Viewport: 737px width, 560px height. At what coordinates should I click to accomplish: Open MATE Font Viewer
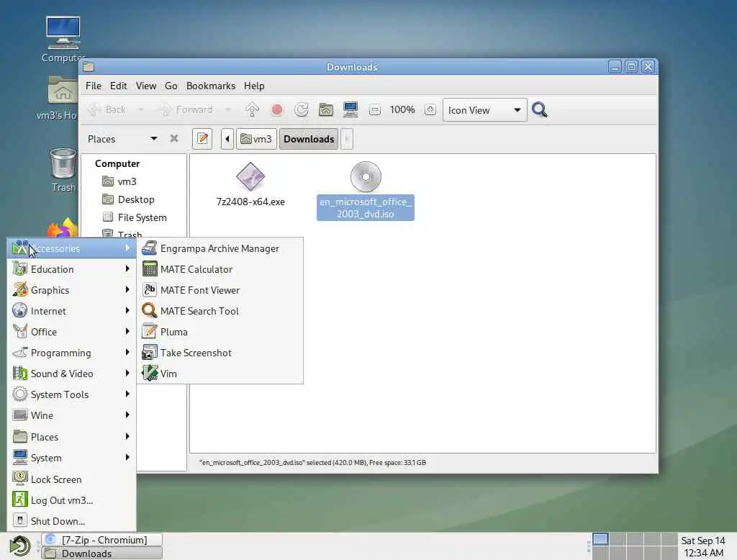point(220,290)
